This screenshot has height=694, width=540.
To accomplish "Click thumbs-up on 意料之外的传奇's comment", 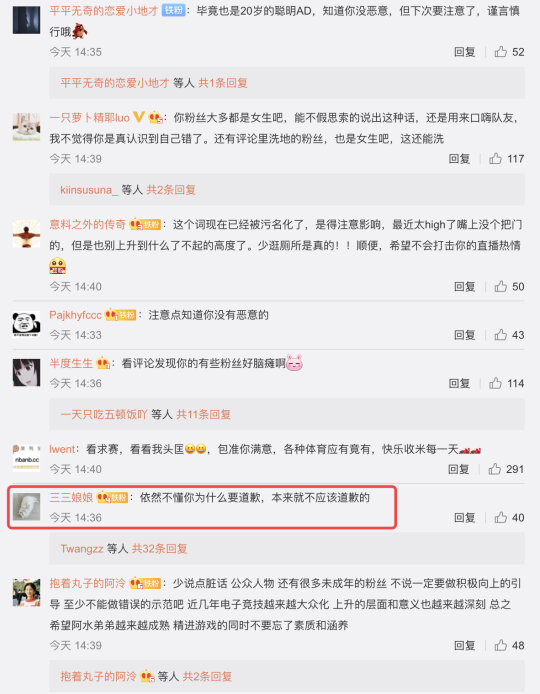I will click(x=501, y=286).
